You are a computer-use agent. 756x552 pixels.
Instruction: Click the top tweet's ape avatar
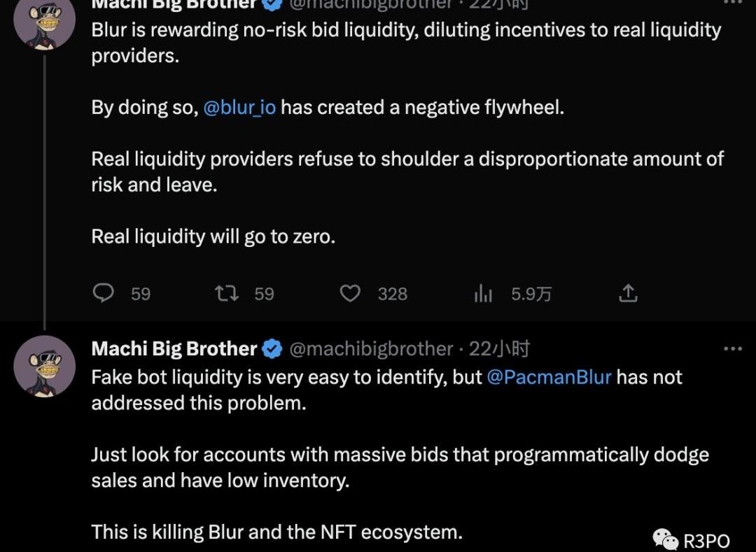point(44,22)
